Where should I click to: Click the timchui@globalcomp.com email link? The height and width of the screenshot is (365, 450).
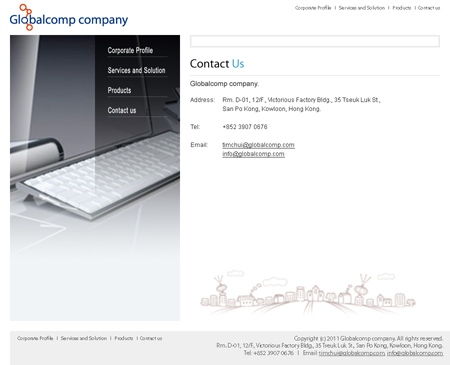point(258,145)
